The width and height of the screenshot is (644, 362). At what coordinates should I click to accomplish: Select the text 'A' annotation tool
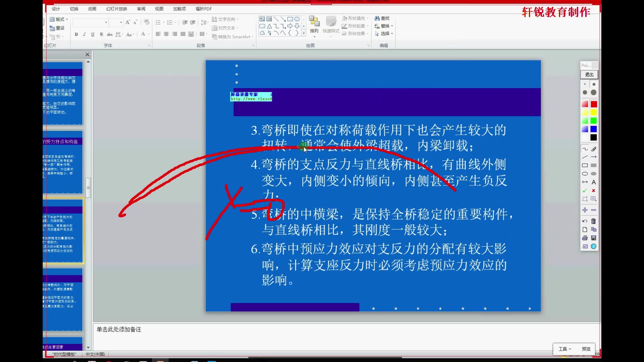(594, 182)
